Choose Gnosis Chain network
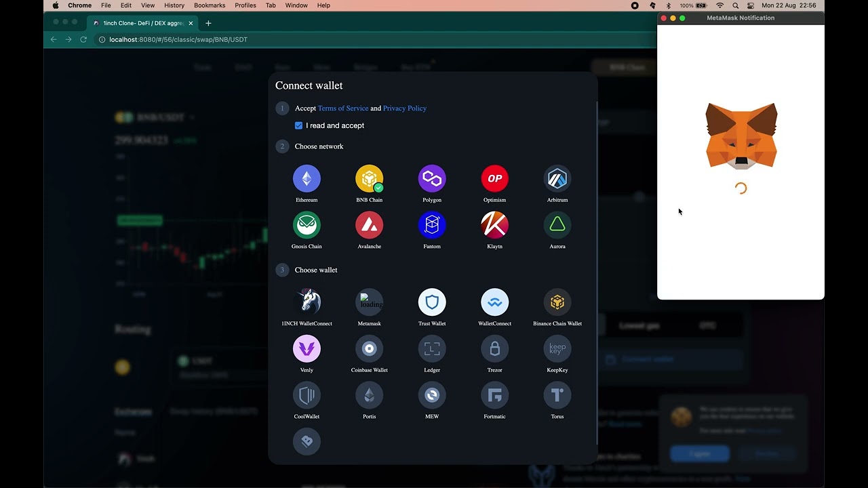Screen dimensions: 868x488 pyautogui.click(x=307, y=225)
